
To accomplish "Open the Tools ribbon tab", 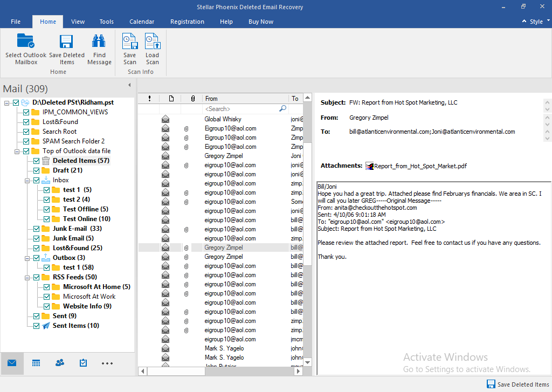I will click(x=106, y=22).
